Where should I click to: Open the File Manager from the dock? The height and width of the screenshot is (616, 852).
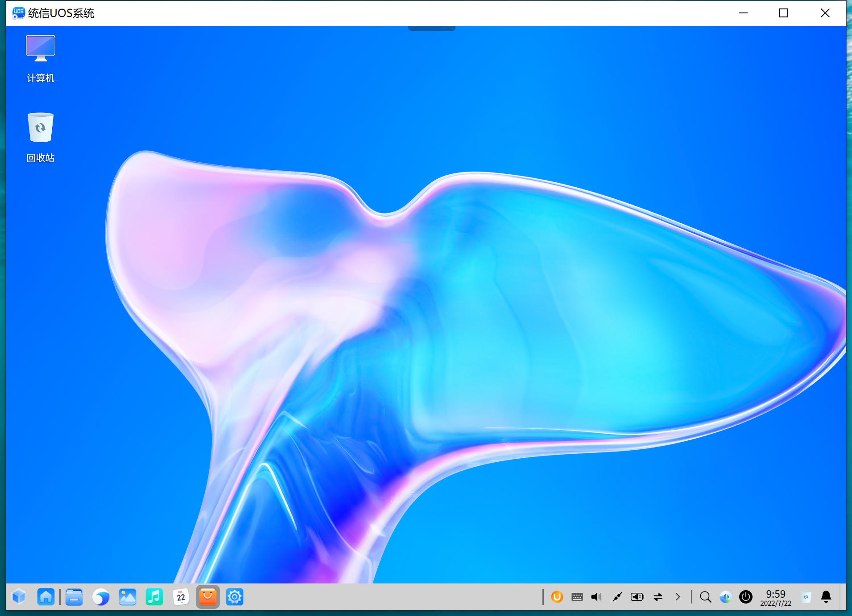click(74, 597)
